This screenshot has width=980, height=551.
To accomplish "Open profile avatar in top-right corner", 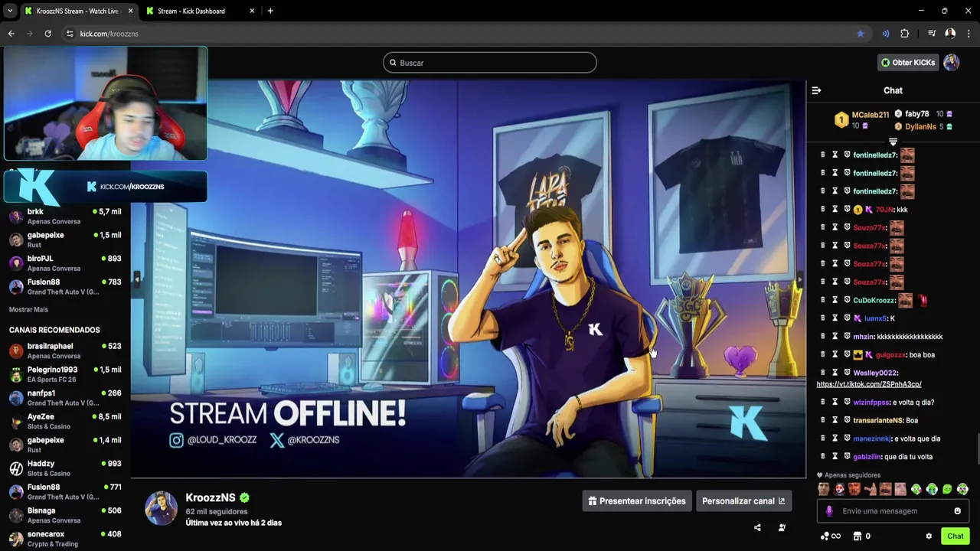I will 951,63.
